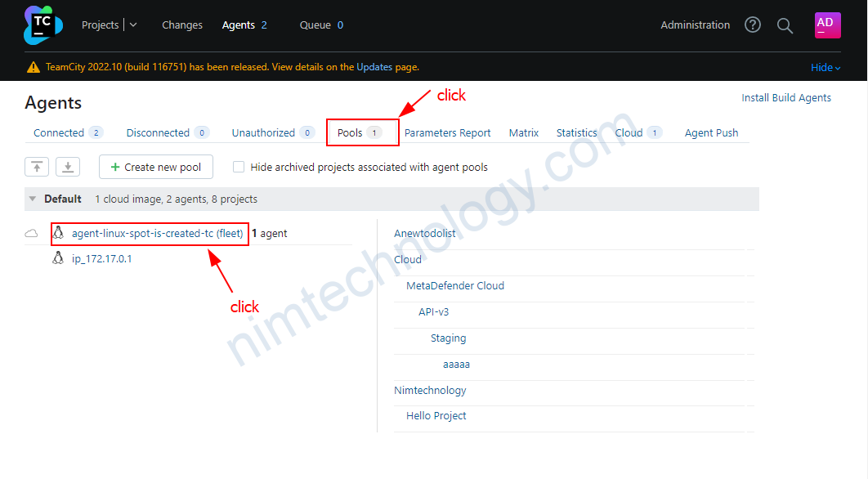Open the Anewtodolist project

tap(424, 234)
